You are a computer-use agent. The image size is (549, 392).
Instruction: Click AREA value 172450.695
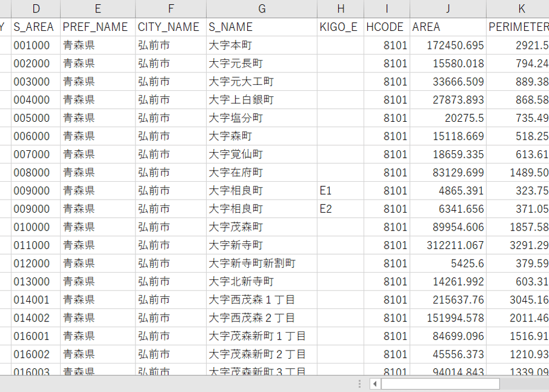coord(448,45)
